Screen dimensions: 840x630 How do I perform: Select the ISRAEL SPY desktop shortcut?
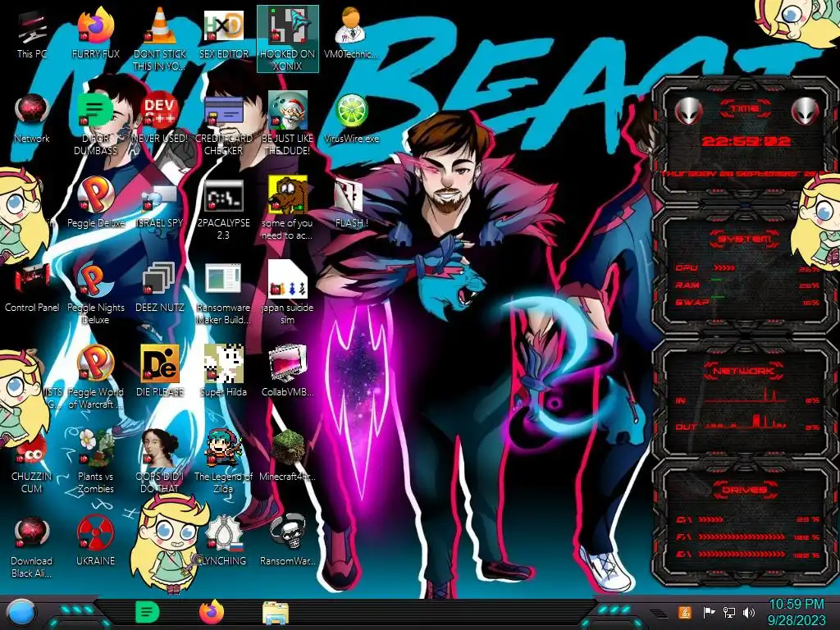160,205
